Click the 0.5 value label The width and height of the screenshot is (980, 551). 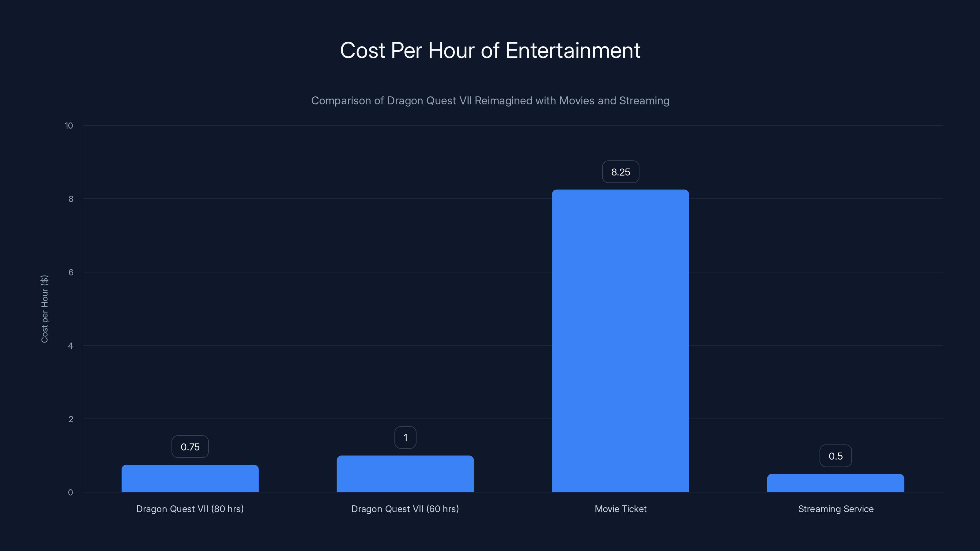pyautogui.click(x=835, y=455)
